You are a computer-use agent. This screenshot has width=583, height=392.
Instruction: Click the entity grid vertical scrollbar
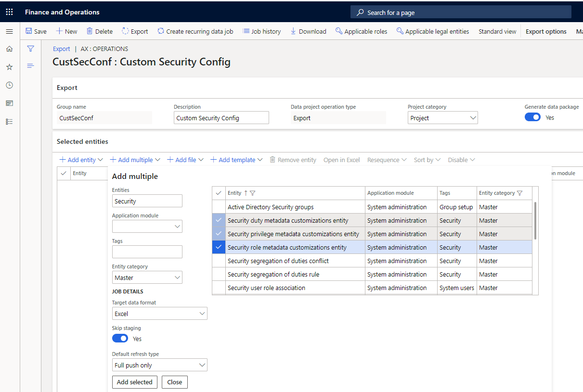(535, 221)
